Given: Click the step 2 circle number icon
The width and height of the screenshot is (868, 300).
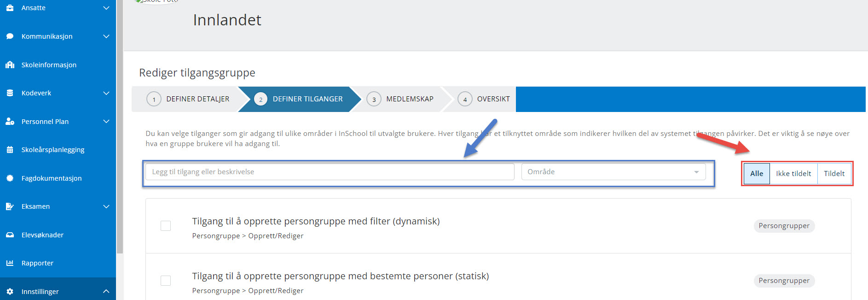Looking at the screenshot, I should pos(260,99).
